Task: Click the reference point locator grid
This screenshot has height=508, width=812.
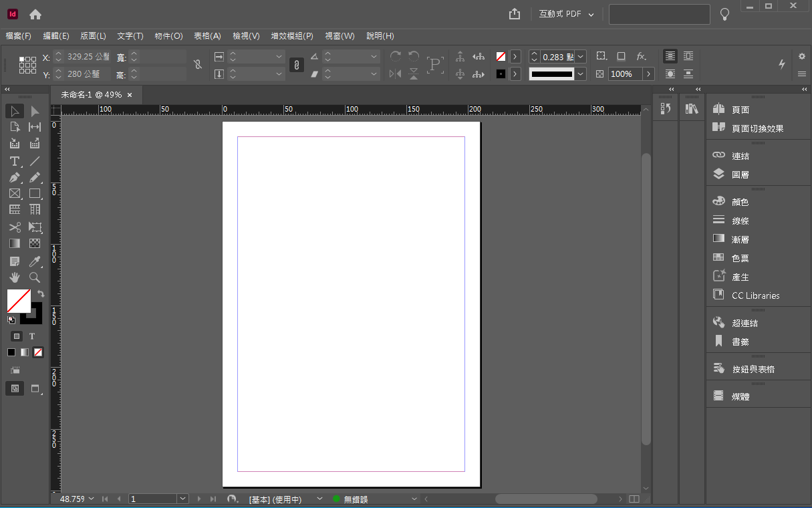Action: pos(27,65)
